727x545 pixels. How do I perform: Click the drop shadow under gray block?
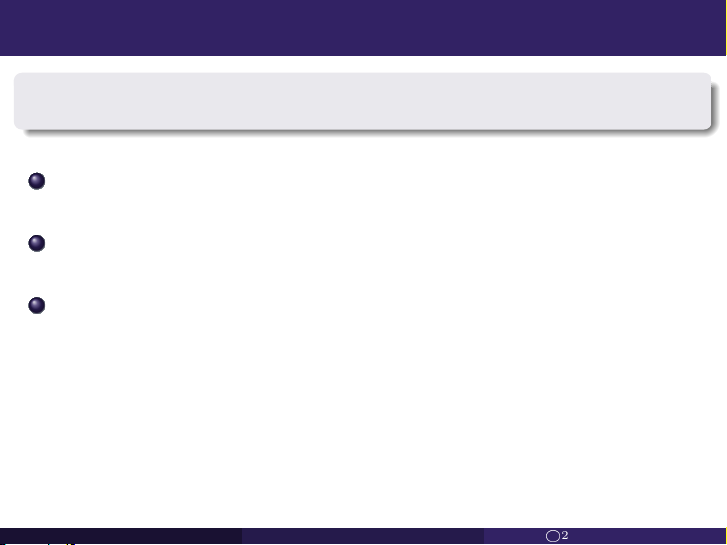366,132
